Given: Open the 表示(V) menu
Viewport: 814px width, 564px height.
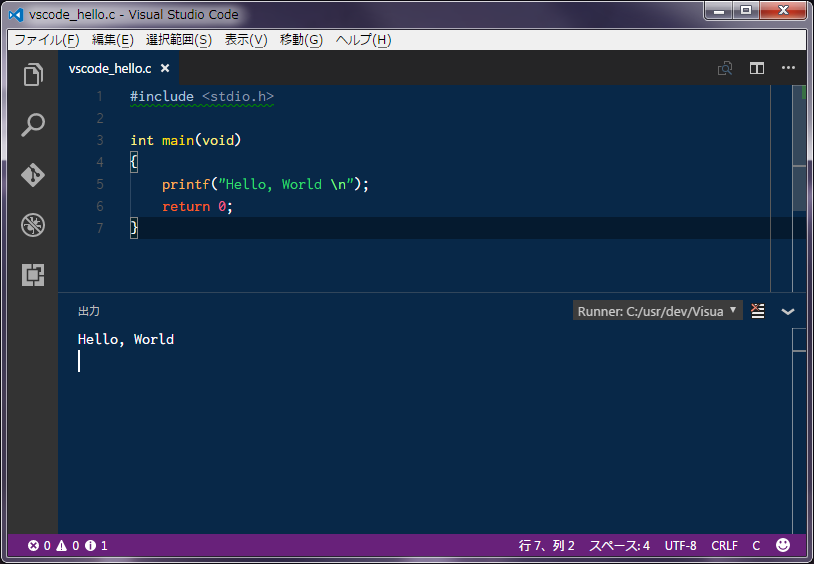Looking at the screenshot, I should coord(246,40).
